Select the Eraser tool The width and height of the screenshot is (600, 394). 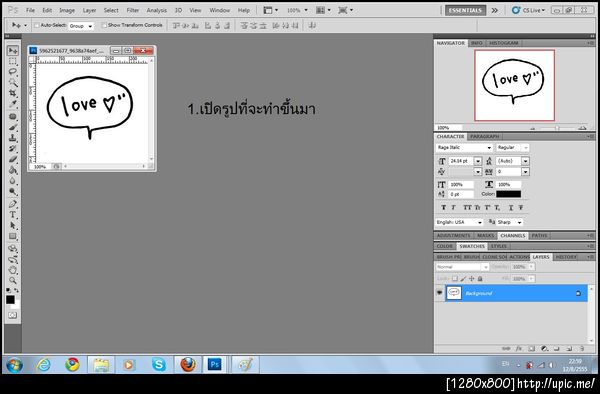point(13,159)
